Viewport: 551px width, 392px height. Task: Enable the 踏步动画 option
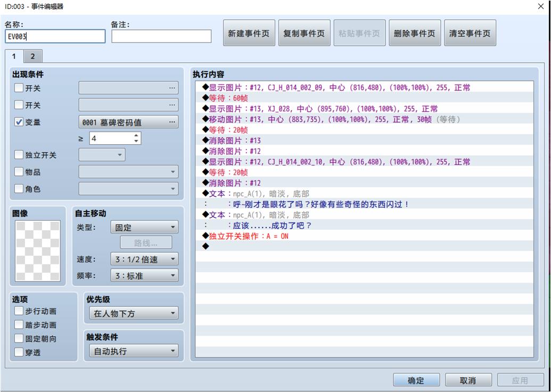click(19, 324)
